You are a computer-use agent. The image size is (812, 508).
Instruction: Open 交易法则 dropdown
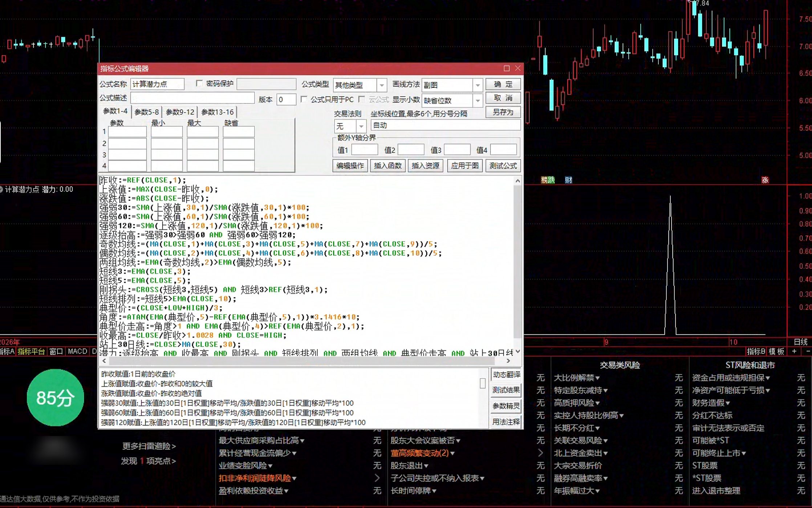[x=361, y=126]
